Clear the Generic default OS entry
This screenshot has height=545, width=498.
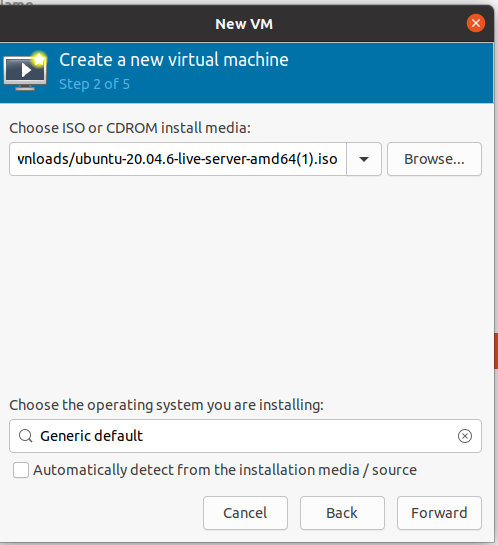coord(465,436)
